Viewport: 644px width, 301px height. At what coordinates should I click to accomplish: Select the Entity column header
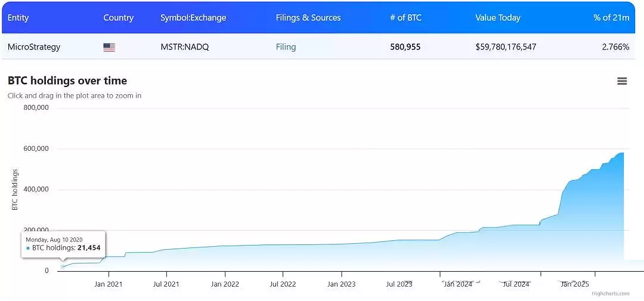(18, 18)
